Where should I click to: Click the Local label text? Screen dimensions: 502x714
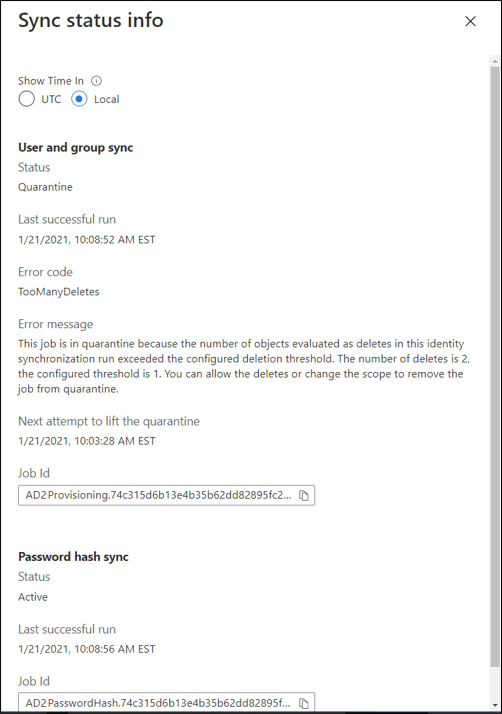coord(107,99)
